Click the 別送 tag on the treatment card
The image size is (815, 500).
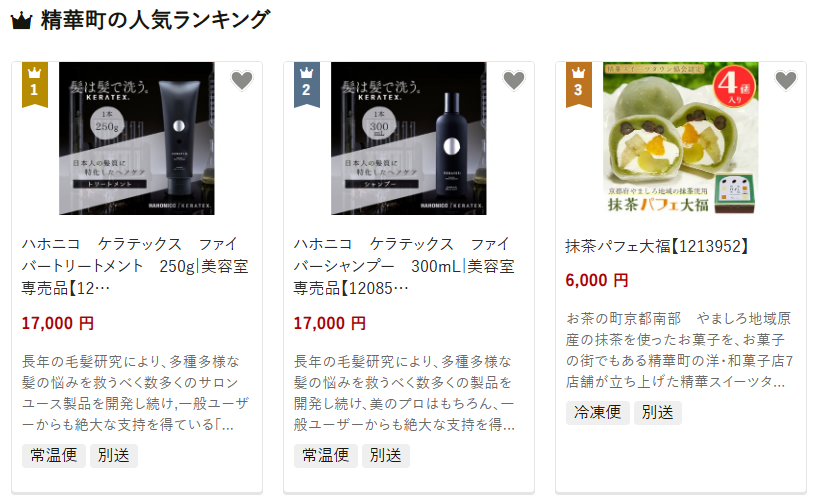114,455
